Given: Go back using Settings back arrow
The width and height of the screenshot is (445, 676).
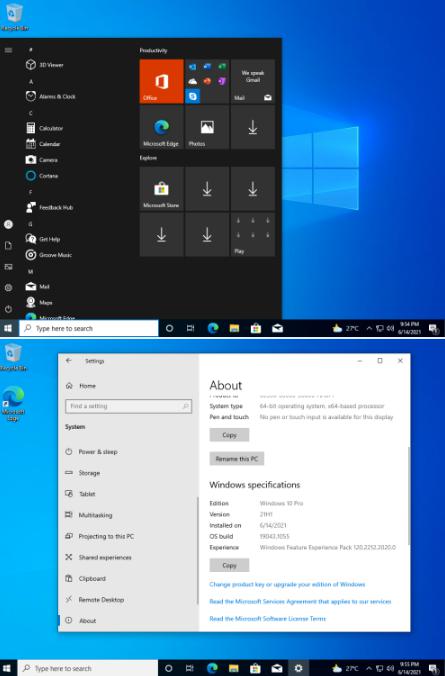Looking at the screenshot, I should [x=69, y=361].
